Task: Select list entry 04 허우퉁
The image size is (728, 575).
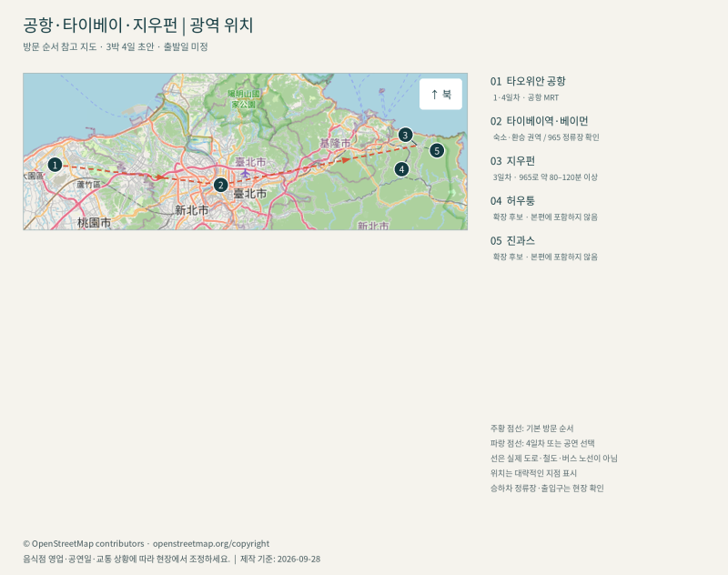Action: click(x=512, y=201)
